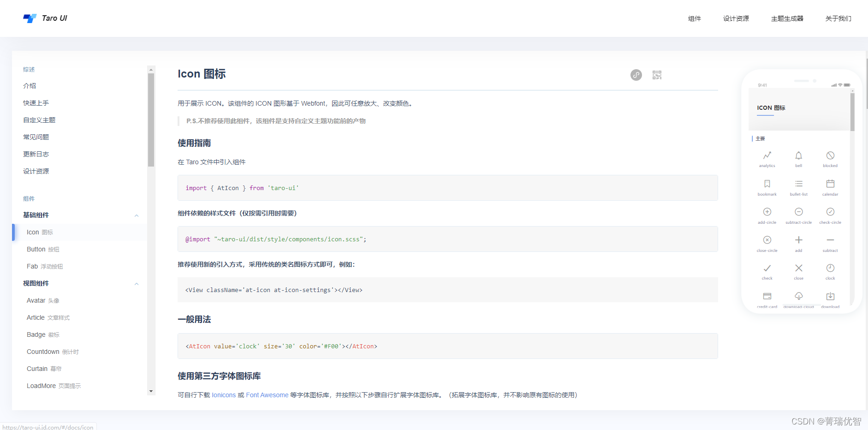Select Button 按钮 in the sidebar
868x430 pixels.
(x=43, y=249)
